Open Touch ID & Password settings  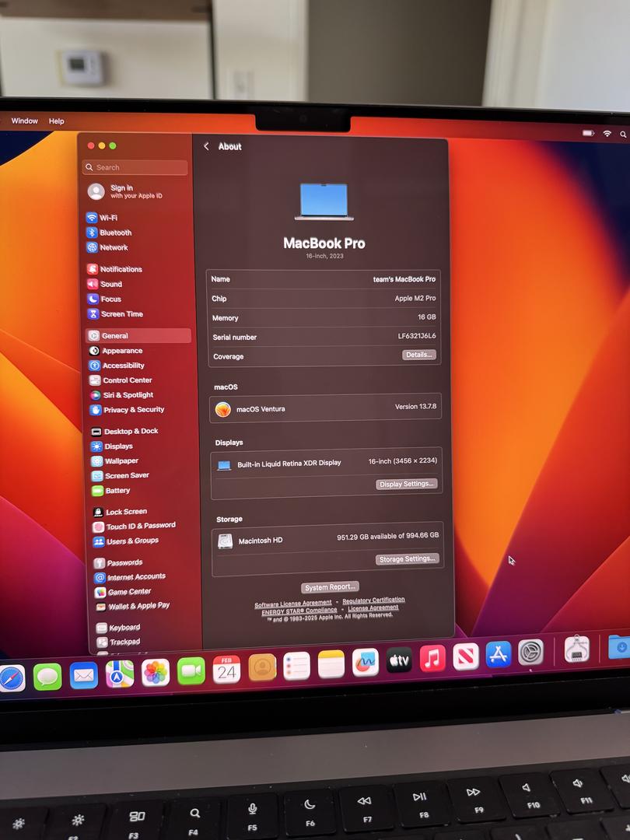point(140,526)
